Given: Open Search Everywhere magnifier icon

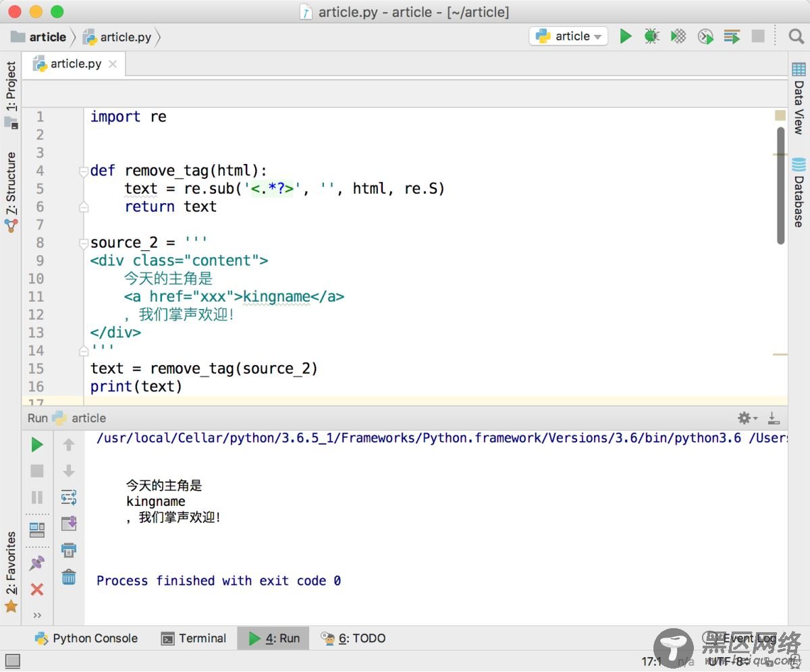Looking at the screenshot, I should (x=796, y=36).
